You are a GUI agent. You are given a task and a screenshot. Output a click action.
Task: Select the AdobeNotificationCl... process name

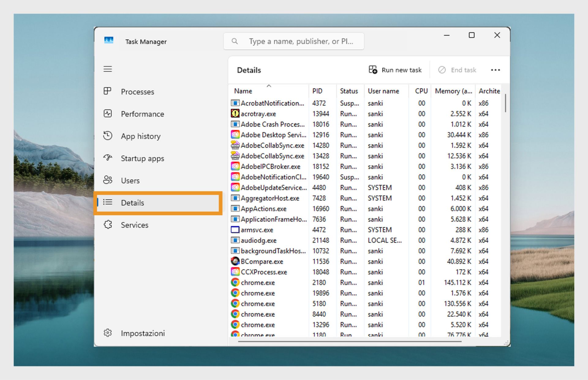[273, 177]
